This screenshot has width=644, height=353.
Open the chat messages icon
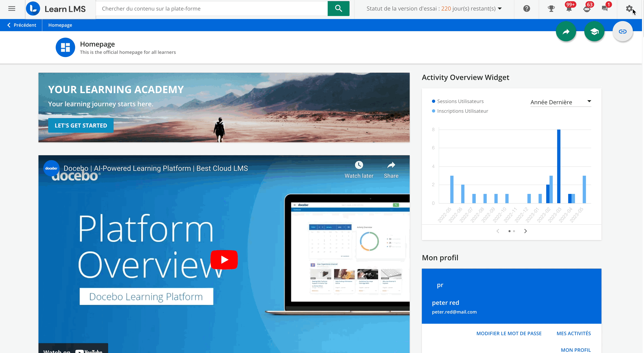605,9
